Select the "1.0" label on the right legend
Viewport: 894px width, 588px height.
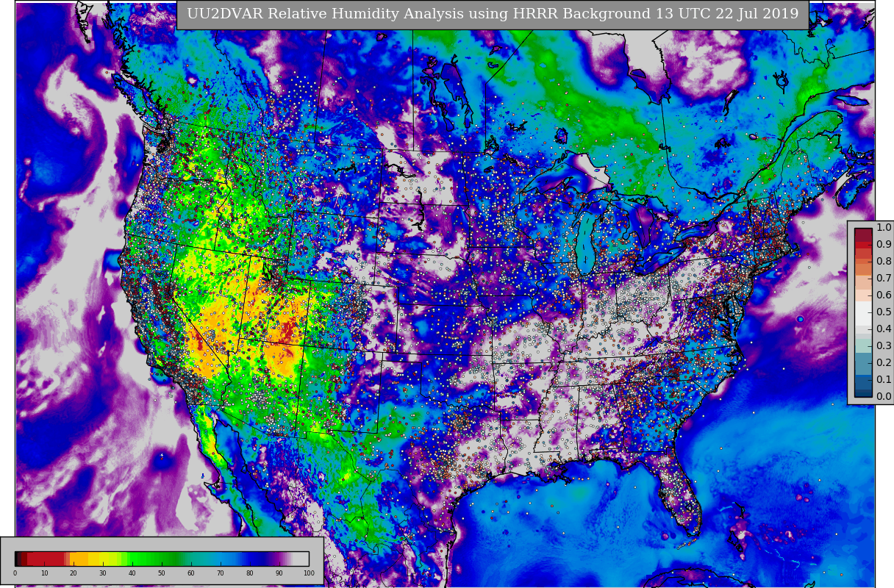[x=884, y=228]
